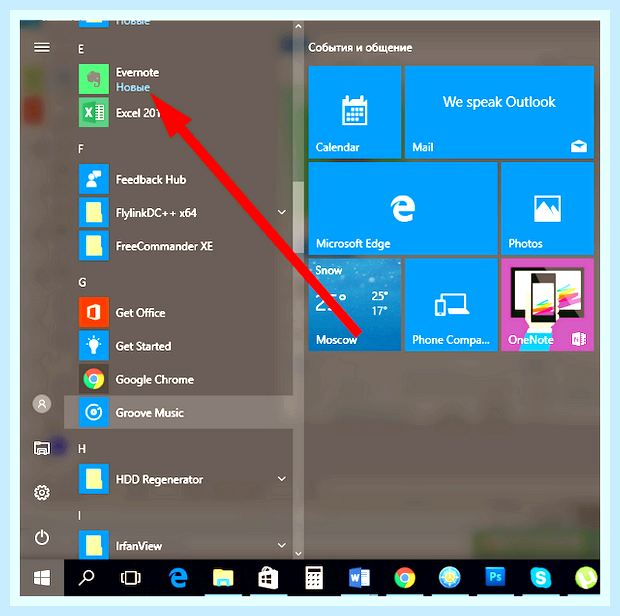Image resolution: width=620 pixels, height=616 pixels.
Task: Open the Photos tile
Action: (x=547, y=208)
